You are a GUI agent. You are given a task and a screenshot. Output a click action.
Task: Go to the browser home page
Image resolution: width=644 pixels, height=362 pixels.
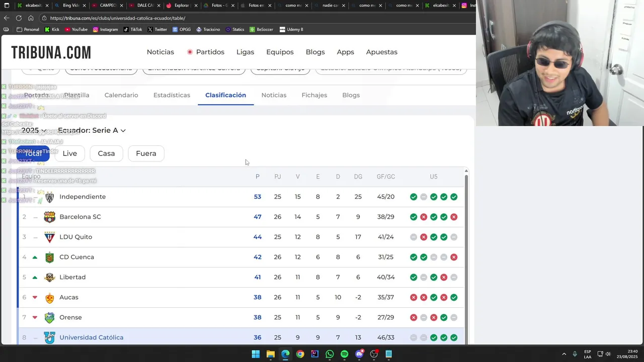[31, 18]
